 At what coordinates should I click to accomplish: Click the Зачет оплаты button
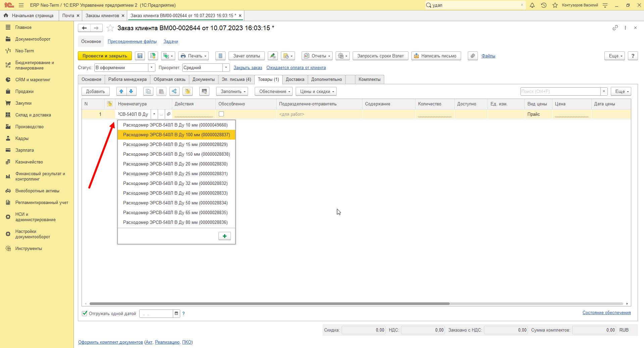click(x=247, y=56)
